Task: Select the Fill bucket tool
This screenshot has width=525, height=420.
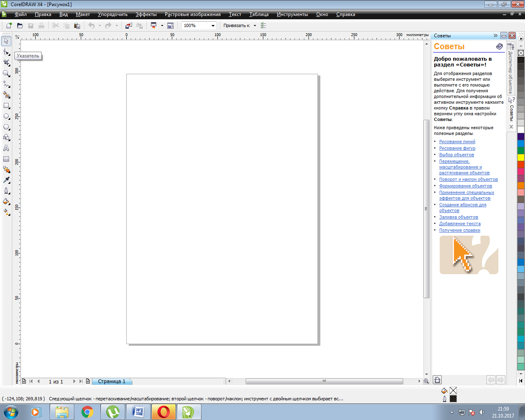Action: pos(6,201)
